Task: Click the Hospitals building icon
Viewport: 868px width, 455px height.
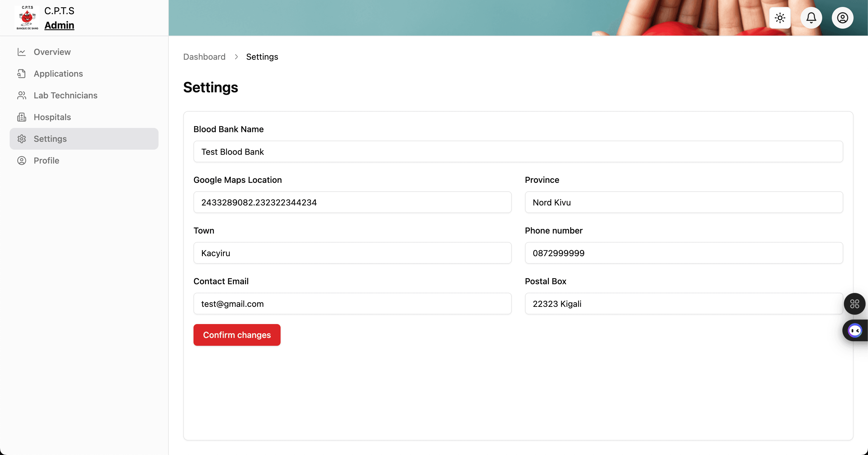Action: coord(22,117)
